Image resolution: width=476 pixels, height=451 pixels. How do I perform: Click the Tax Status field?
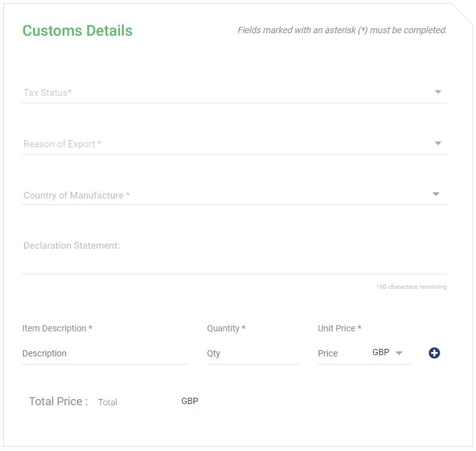click(x=234, y=92)
